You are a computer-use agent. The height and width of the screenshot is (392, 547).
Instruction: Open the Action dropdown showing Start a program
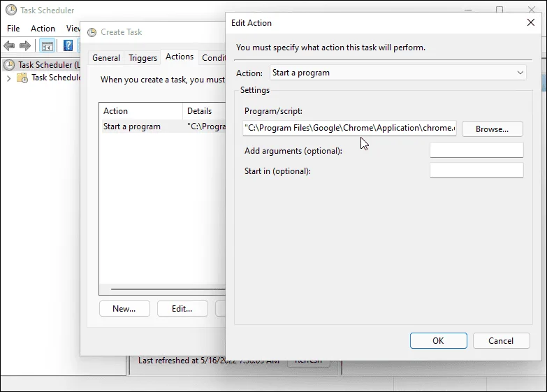[x=398, y=73]
